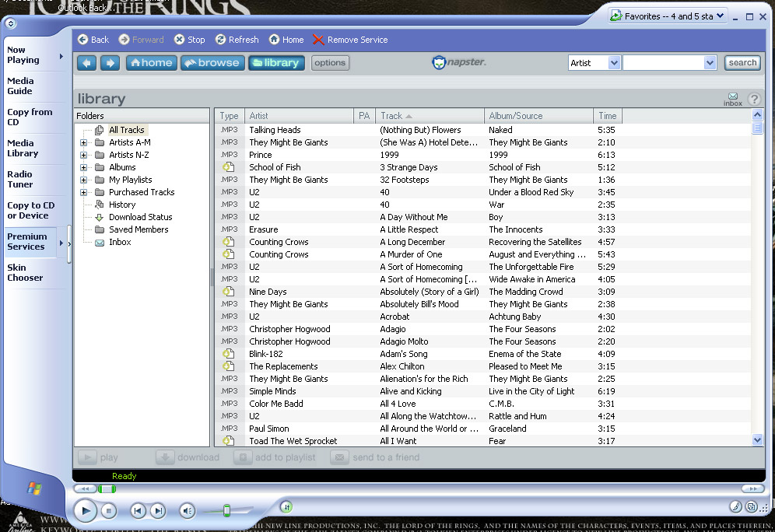Click the History folder icon
This screenshot has height=532, width=775.
(x=100, y=205)
